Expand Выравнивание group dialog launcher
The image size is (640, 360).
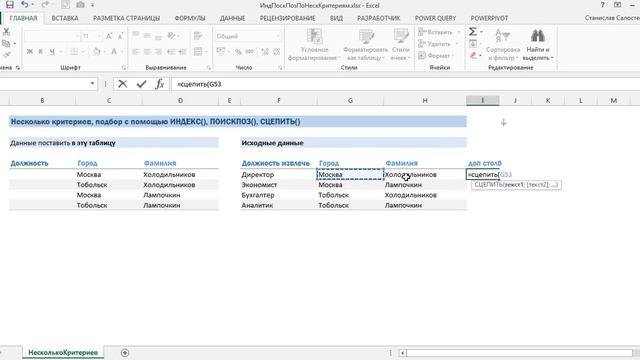point(209,68)
